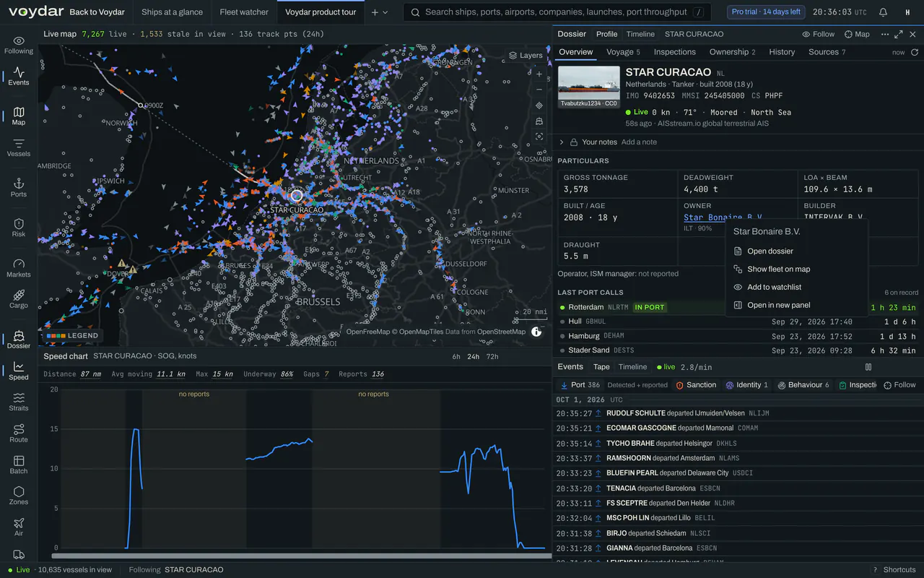The image size is (924, 578).
Task: Toggle the Behaviour event filter
Action: 803,385
